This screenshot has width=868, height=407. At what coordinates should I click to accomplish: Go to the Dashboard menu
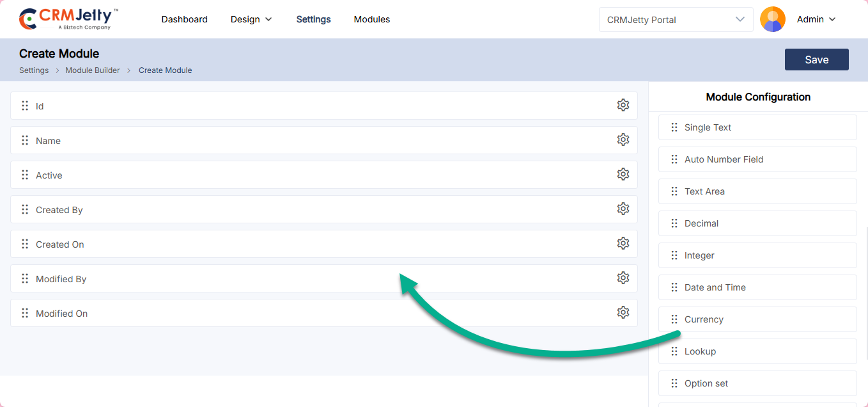tap(184, 19)
